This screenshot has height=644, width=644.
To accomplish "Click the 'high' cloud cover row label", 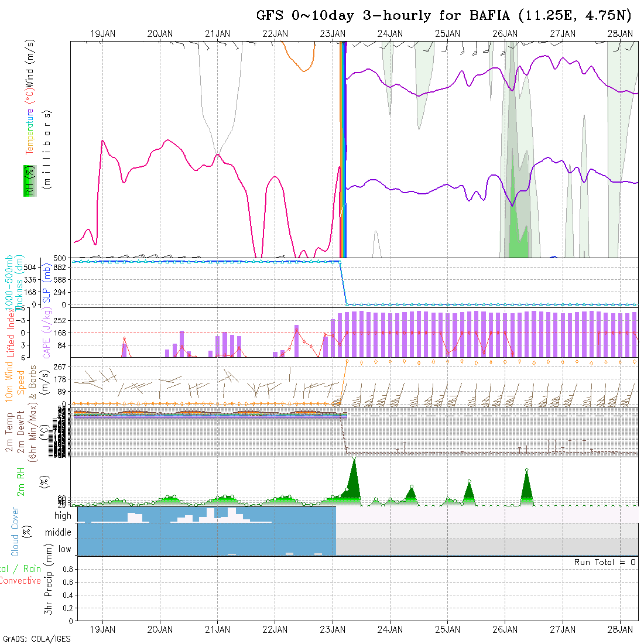I will (x=63, y=516).
